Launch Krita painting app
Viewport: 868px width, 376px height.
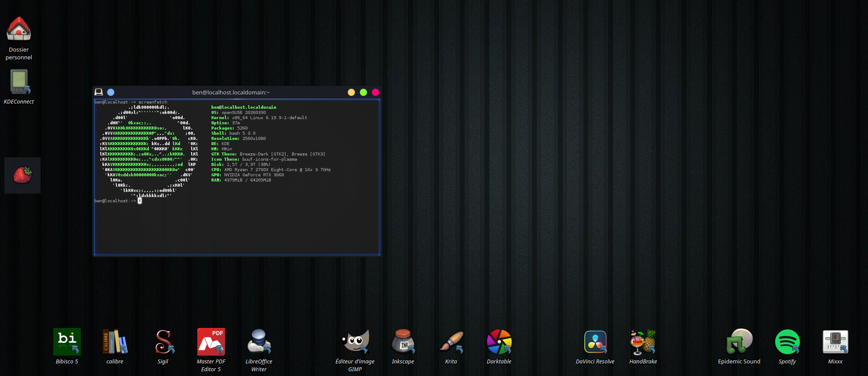451,342
